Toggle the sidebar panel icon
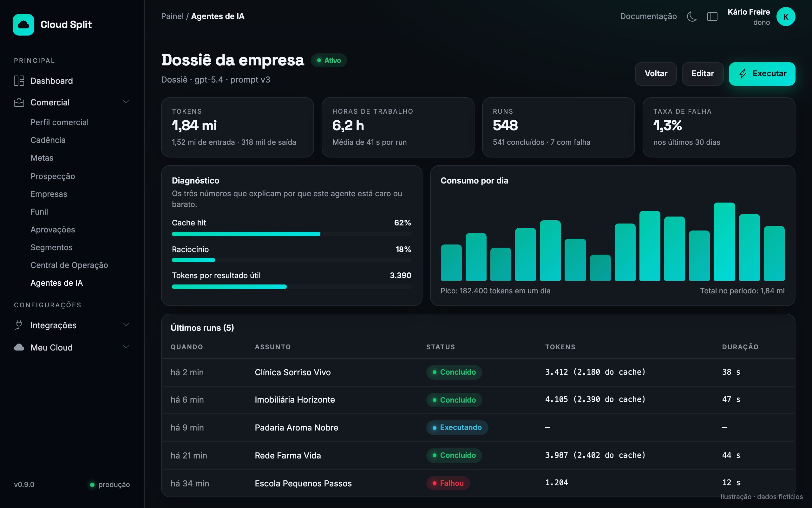This screenshot has height=508, width=812. pyautogui.click(x=712, y=17)
